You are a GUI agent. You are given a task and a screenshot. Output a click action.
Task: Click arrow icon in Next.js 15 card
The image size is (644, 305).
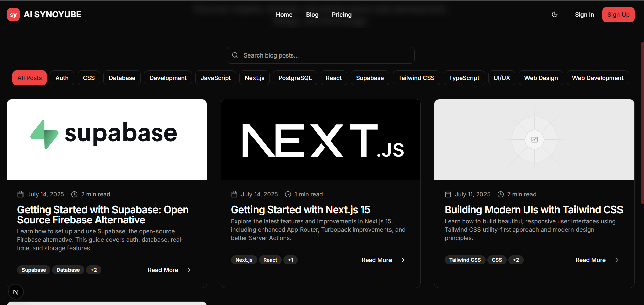tap(402, 260)
